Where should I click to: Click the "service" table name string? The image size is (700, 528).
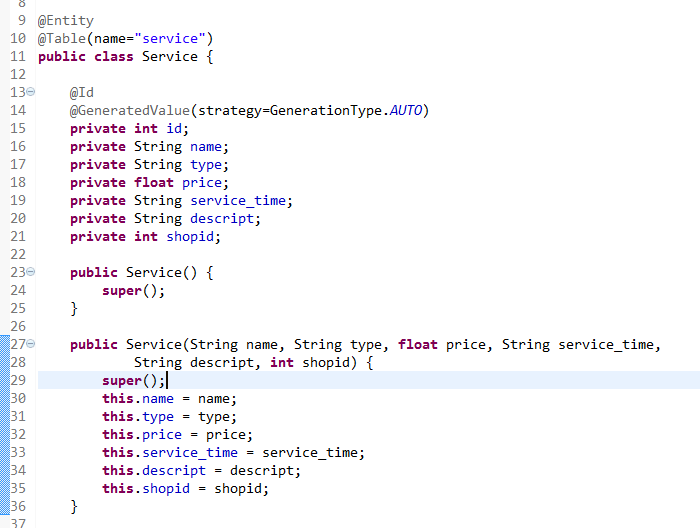(x=170, y=38)
